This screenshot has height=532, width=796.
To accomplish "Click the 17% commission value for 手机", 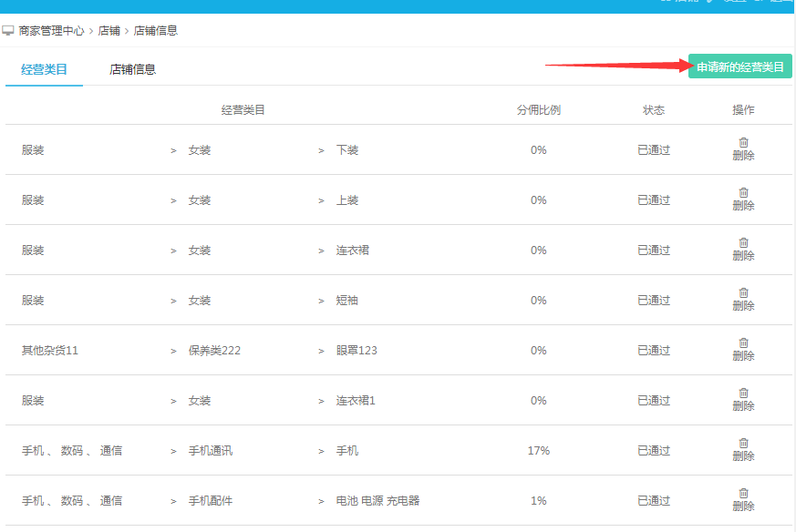I will 538,451.
